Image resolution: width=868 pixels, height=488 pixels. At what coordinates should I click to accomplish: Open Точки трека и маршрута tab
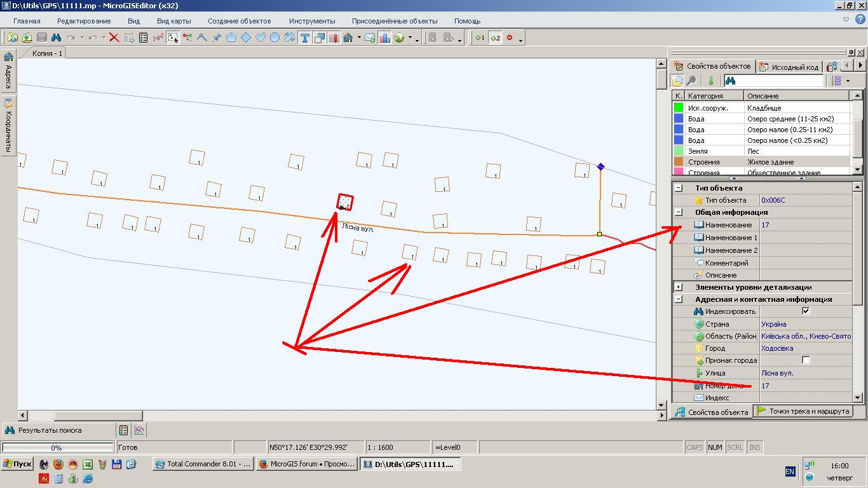point(803,411)
